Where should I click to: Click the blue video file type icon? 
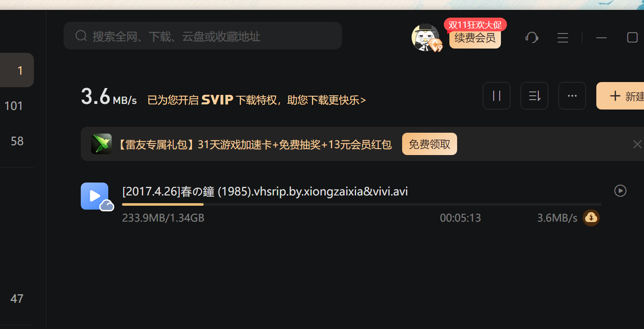coord(95,196)
